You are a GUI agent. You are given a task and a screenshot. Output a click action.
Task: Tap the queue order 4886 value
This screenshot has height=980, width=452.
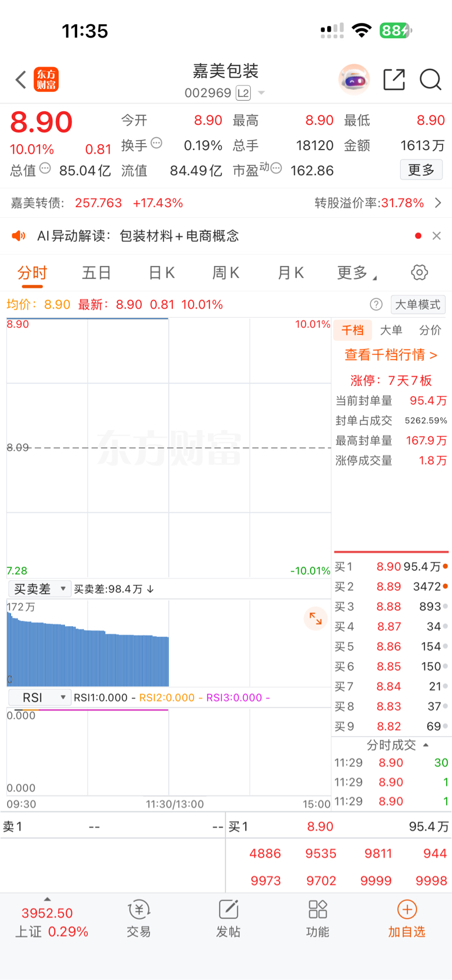tap(265, 853)
